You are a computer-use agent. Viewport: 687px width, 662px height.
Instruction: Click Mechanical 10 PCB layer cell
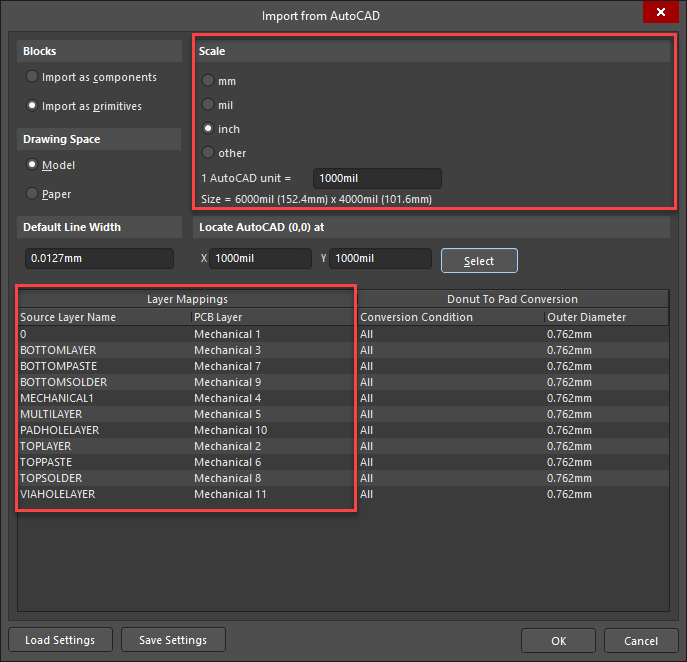[x=272, y=430]
